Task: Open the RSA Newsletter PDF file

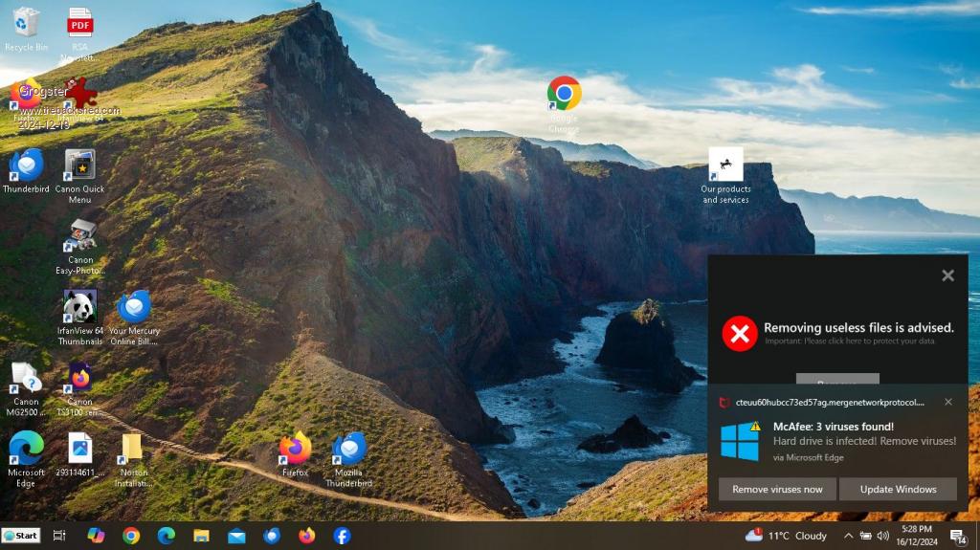Action: click(79, 24)
